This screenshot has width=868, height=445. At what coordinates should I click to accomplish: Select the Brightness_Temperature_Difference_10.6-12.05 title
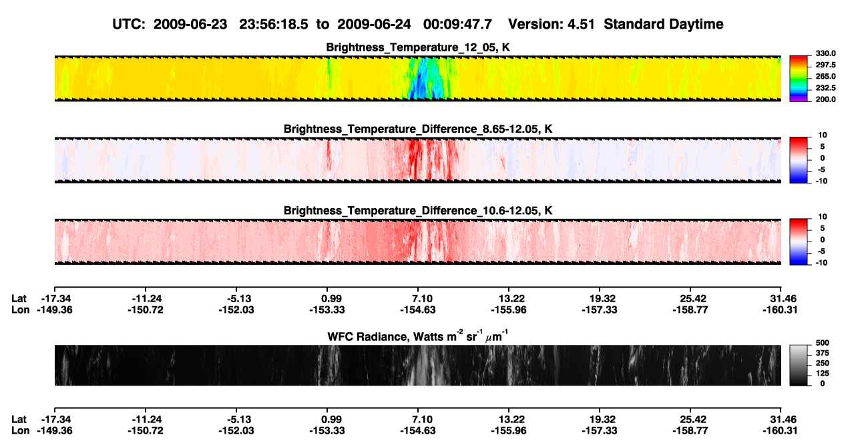pos(418,211)
